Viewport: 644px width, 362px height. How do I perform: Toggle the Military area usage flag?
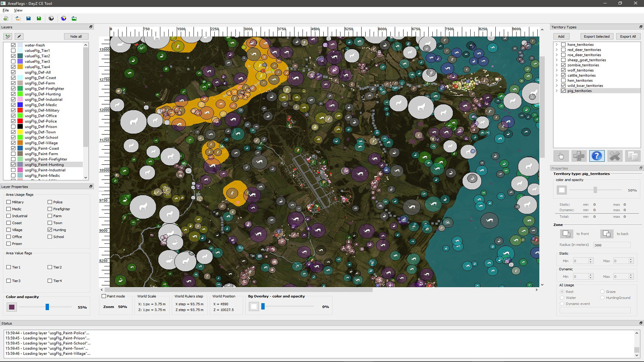pos(8,202)
